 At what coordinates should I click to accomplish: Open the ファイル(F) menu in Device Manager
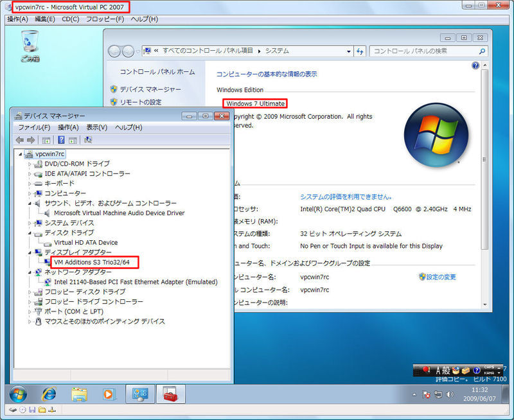pyautogui.click(x=34, y=127)
